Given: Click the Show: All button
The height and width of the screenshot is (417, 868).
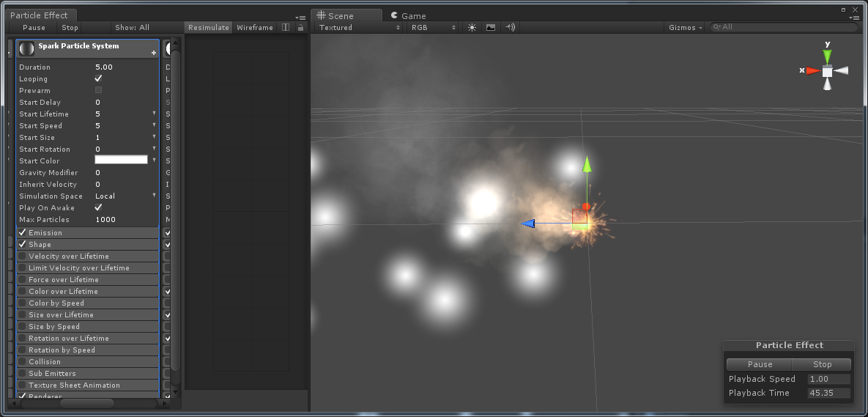Looking at the screenshot, I should 133,27.
